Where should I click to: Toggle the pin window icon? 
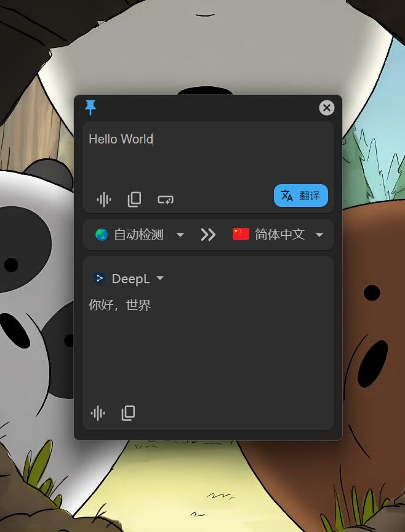tap(90, 107)
